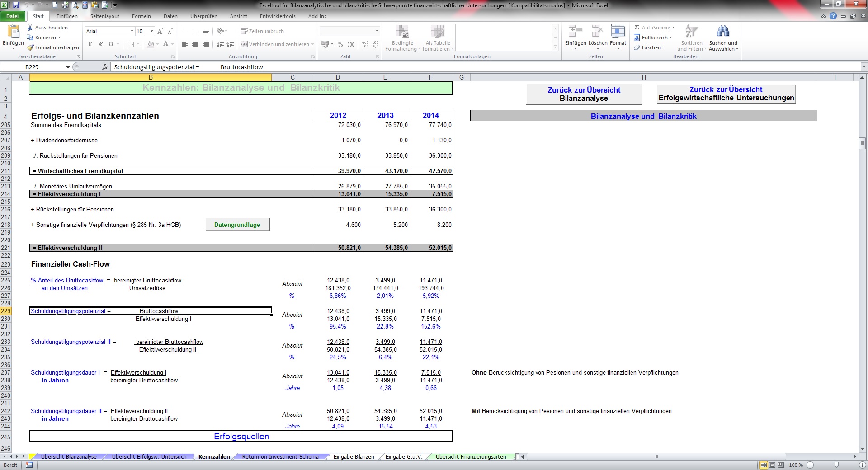Open Kopieren dropdown arrow
The width and height of the screenshot is (868, 470).
[x=59, y=38]
